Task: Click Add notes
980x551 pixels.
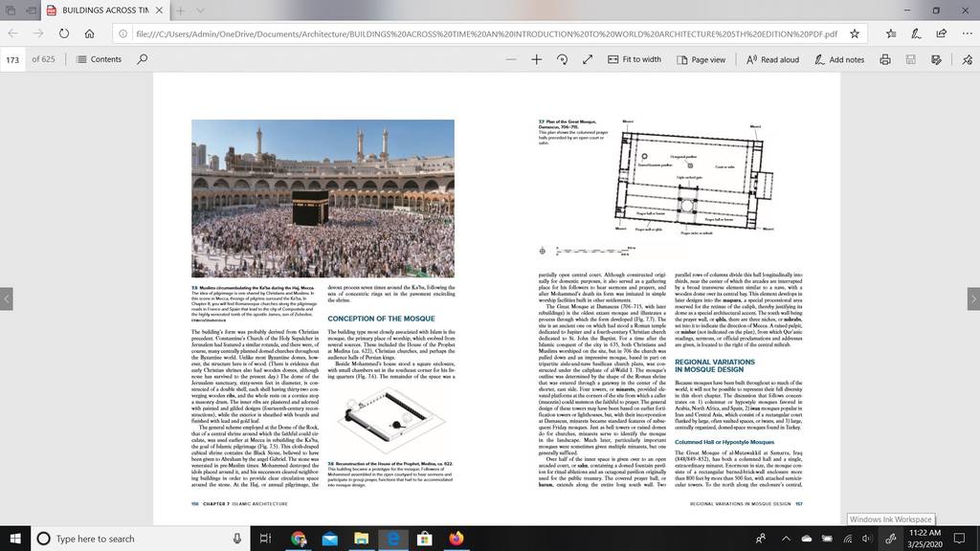Action: click(x=839, y=59)
